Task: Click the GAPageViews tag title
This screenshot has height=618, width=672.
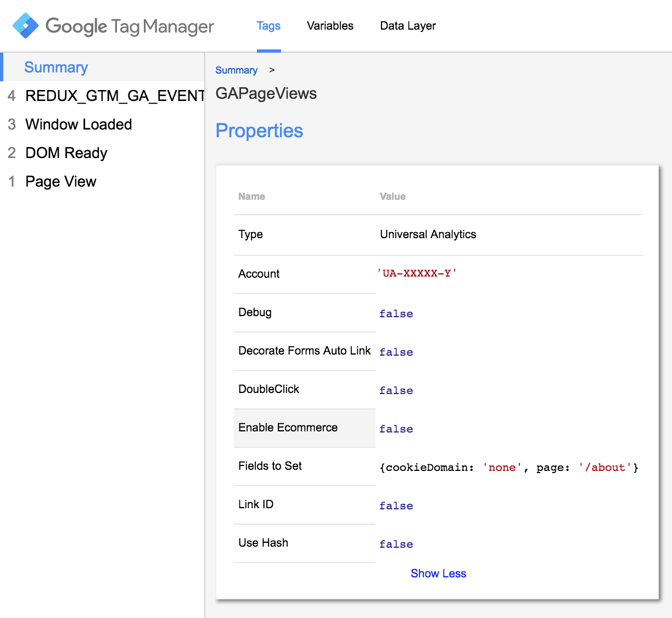Action: [266, 93]
